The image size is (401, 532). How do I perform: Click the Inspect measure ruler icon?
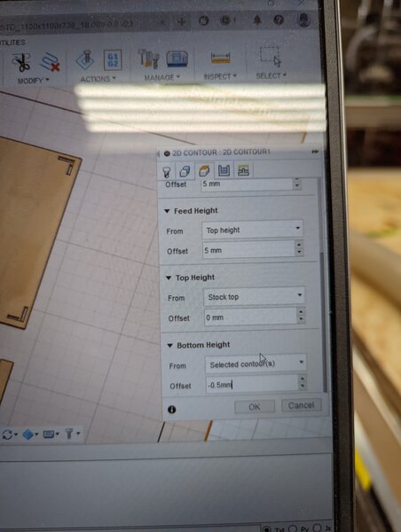tap(220, 58)
